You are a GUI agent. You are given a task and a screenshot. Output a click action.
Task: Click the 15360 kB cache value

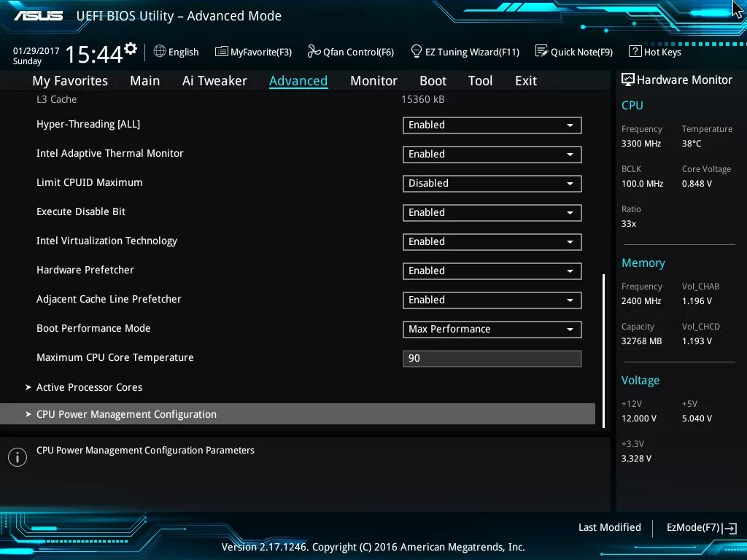pyautogui.click(x=422, y=99)
